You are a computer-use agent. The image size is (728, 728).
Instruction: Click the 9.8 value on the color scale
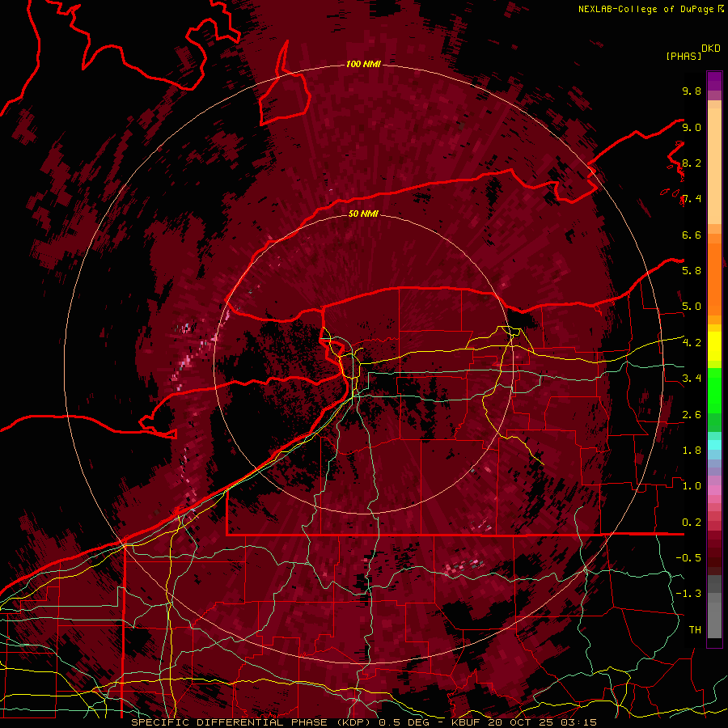point(692,91)
